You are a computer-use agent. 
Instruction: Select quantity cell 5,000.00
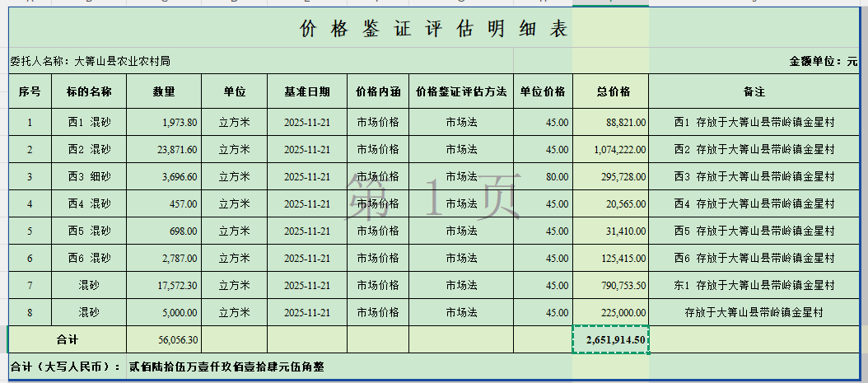pyautogui.click(x=165, y=312)
